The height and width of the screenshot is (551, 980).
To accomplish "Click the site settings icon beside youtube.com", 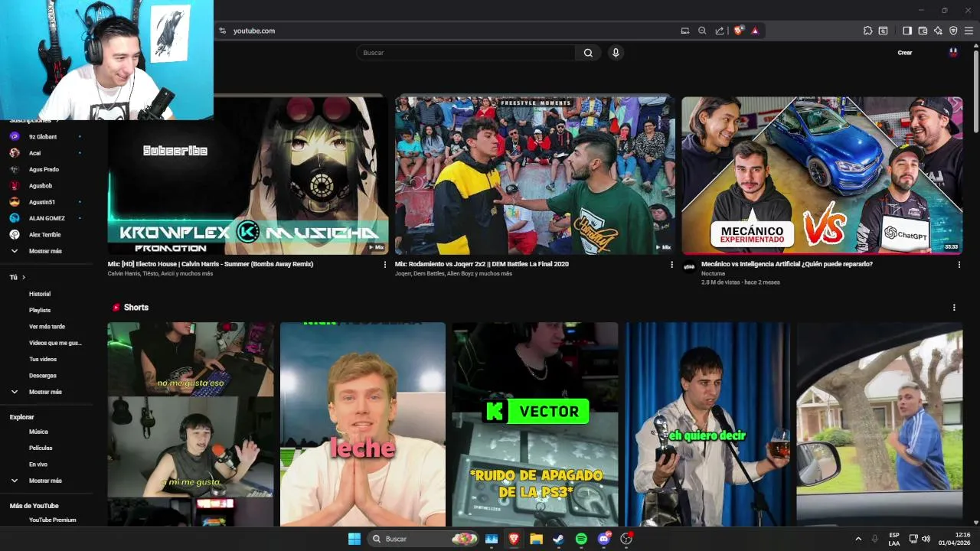I will (x=223, y=31).
